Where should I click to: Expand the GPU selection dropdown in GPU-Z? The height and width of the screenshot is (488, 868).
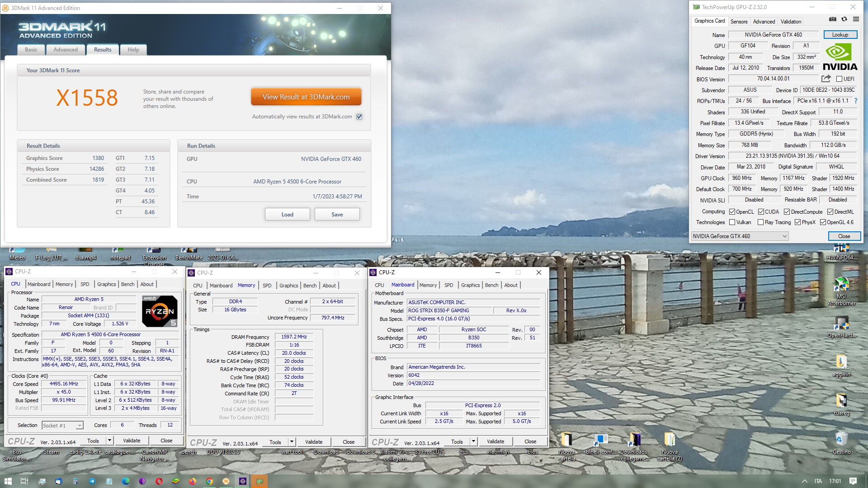point(740,236)
